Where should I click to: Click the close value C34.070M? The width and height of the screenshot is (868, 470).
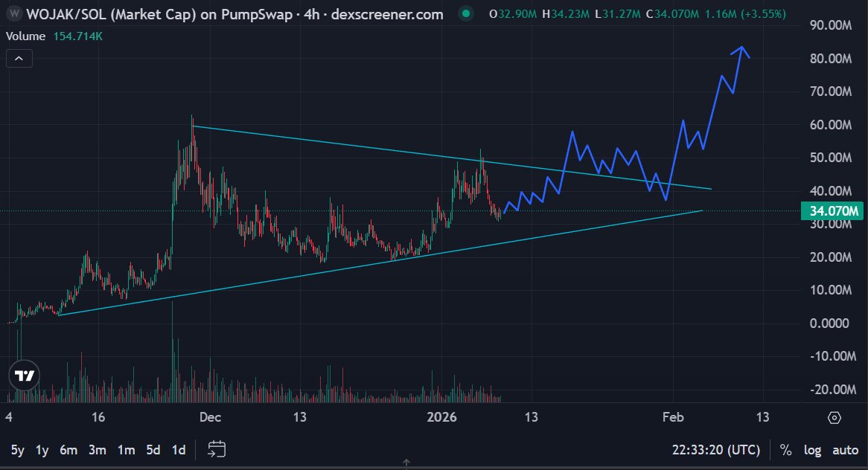[673, 14]
